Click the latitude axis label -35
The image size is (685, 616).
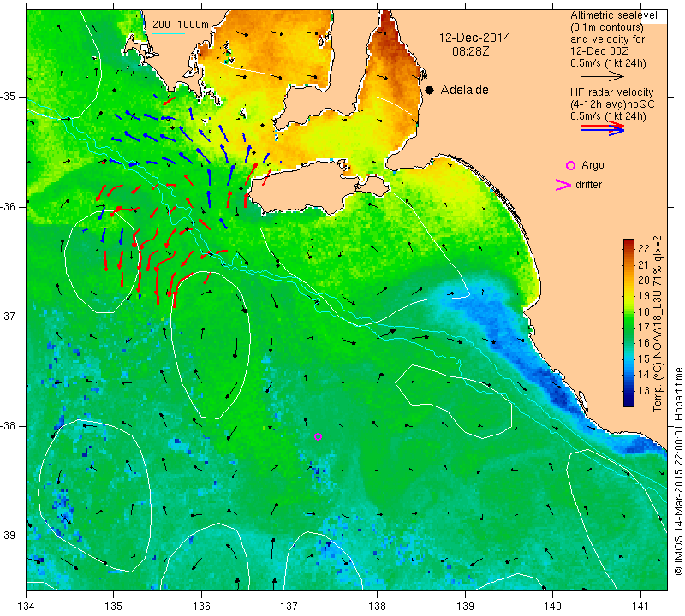[9, 97]
